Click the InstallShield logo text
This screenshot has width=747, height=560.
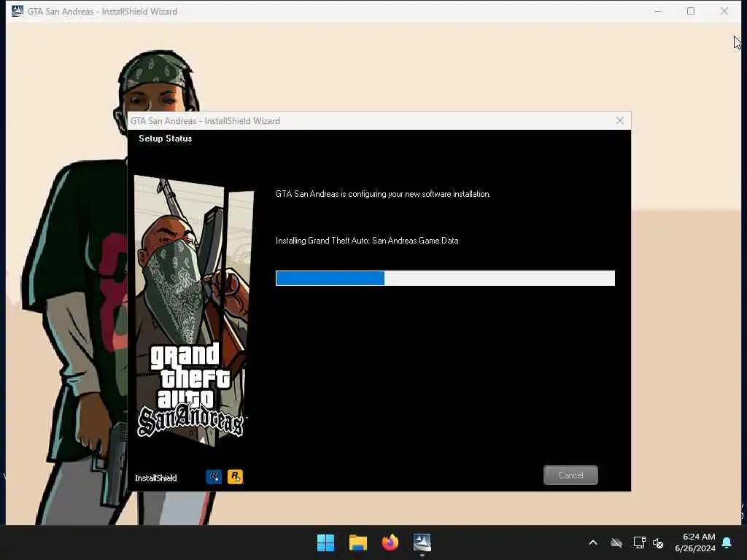pos(156,478)
